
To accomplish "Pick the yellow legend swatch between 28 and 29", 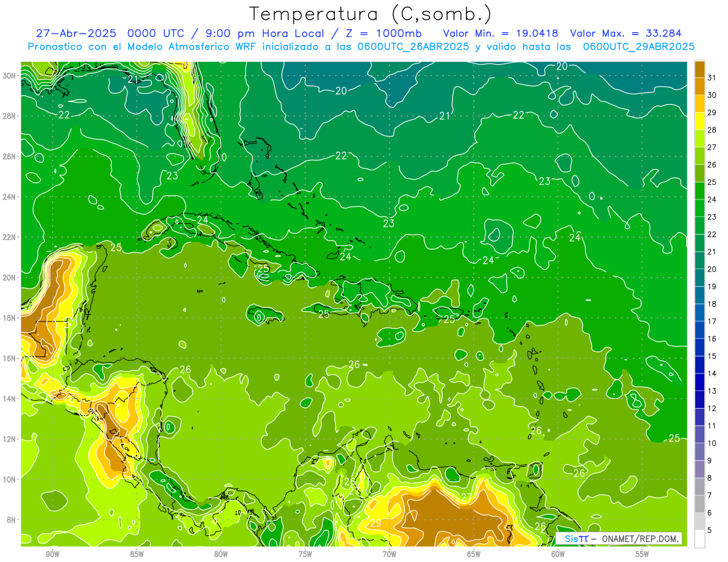I will pyautogui.click(x=699, y=121).
